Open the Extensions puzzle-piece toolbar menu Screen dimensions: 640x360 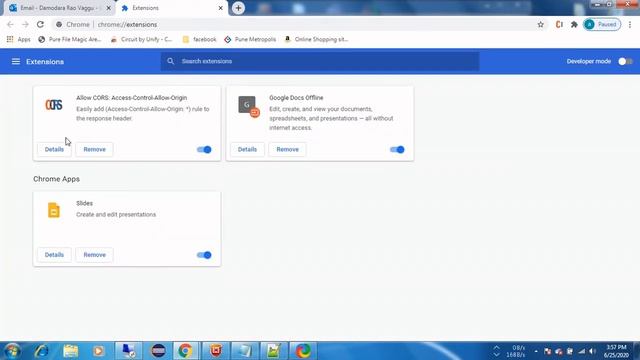(x=574, y=24)
